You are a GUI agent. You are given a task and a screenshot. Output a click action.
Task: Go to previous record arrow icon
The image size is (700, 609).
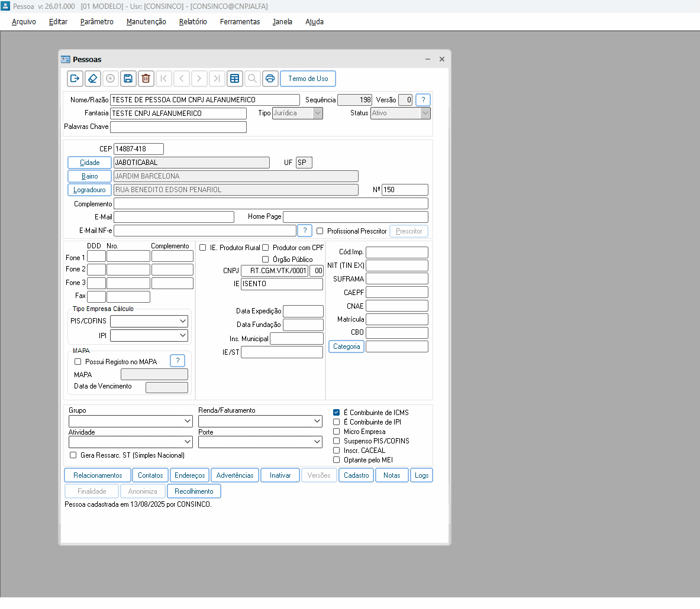click(x=181, y=79)
